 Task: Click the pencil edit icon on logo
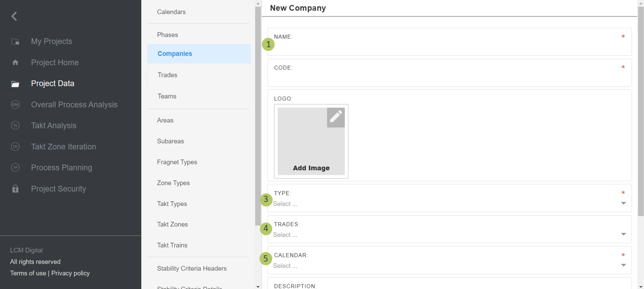coord(335,117)
